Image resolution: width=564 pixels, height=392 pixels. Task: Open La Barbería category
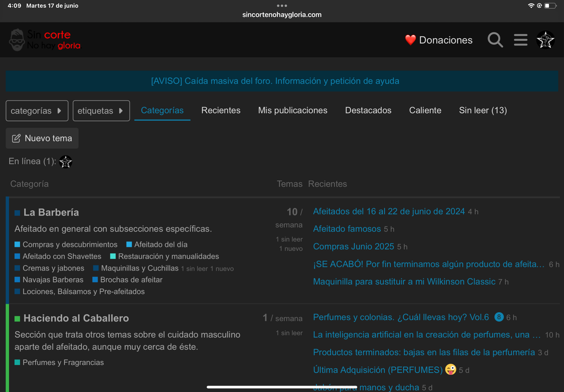tap(51, 212)
